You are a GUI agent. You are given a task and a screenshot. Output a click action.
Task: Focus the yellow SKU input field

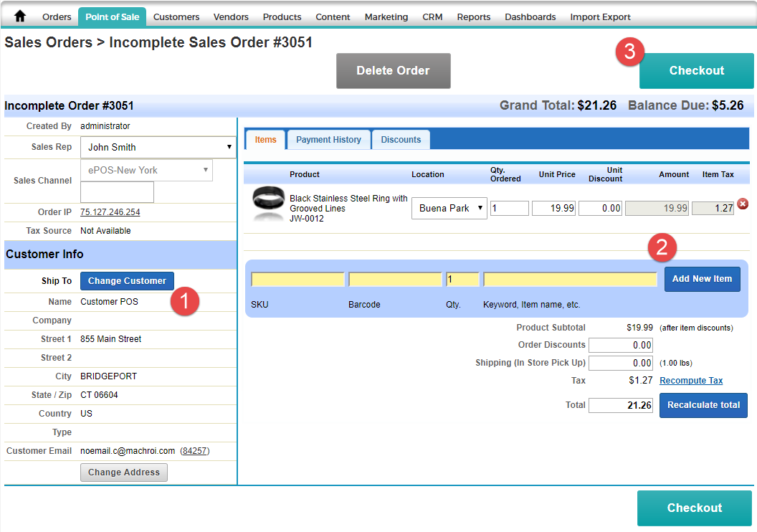[x=297, y=279]
